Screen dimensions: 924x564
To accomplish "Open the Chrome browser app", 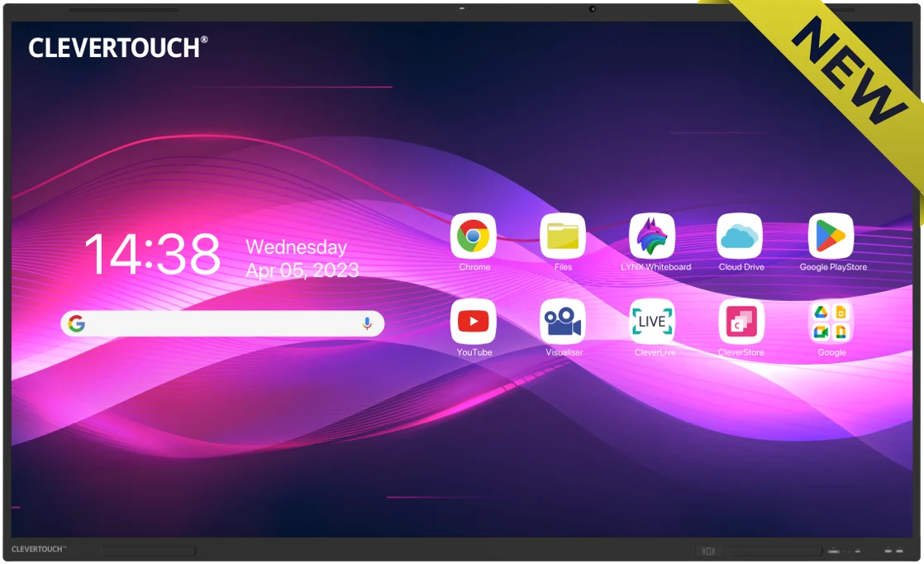I will tap(474, 236).
